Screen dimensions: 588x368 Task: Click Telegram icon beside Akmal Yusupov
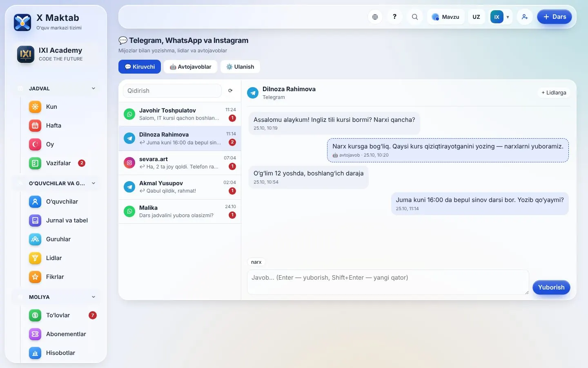pyautogui.click(x=129, y=187)
